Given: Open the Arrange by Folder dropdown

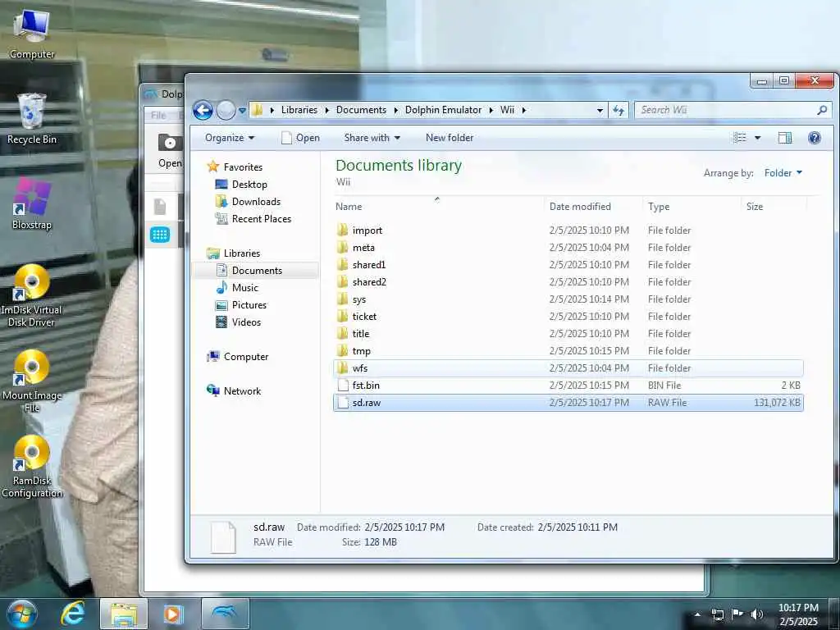Looking at the screenshot, I should pos(783,172).
